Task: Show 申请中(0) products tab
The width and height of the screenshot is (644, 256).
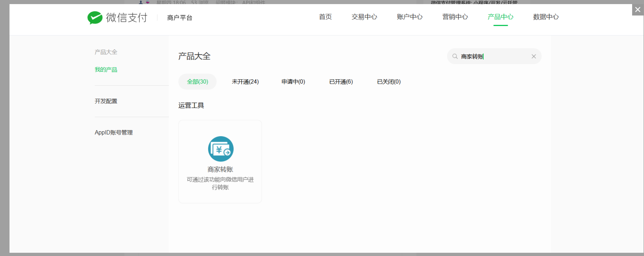Action: 293,82
